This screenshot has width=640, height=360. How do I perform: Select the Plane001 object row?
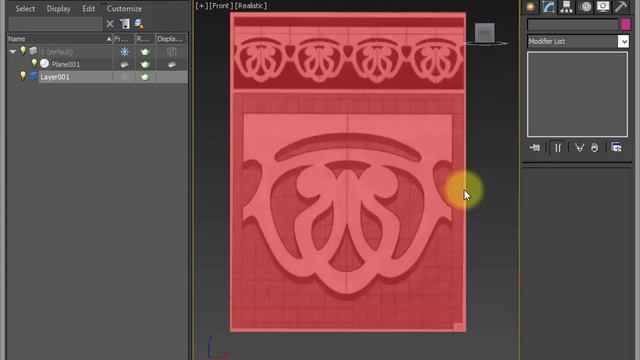click(65, 64)
